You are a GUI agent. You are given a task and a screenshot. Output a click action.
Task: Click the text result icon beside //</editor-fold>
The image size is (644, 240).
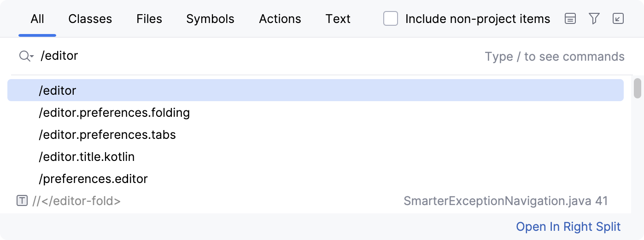22,201
